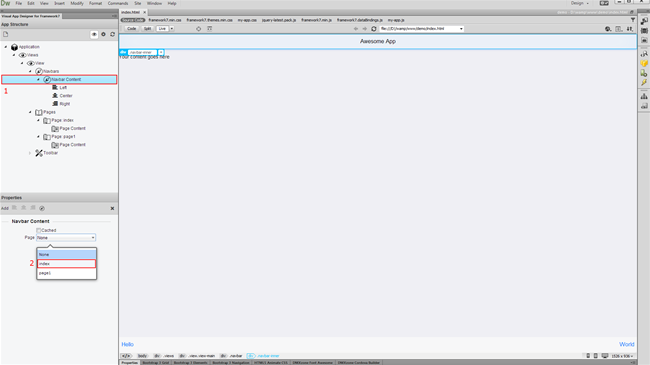The image size is (650, 365).
Task: Open the gear settings icon in App Structure
Action: point(104,34)
